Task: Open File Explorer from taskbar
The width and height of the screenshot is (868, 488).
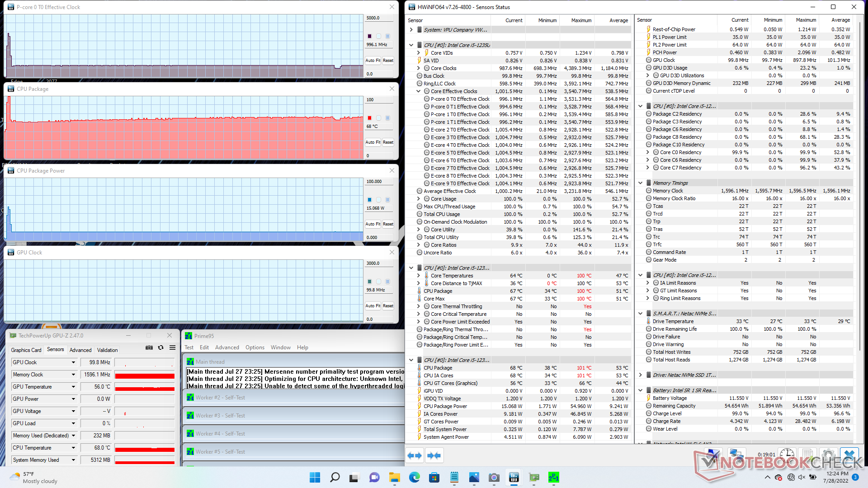Action: pos(394,477)
